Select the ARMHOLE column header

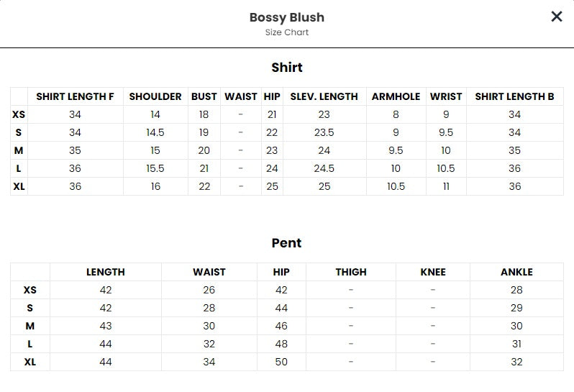coord(396,96)
